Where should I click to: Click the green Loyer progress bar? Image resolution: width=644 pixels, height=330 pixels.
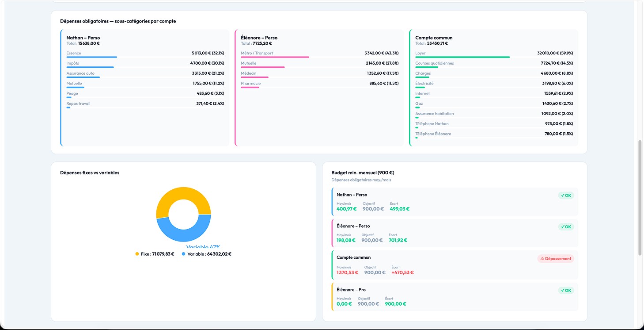pyautogui.click(x=462, y=57)
